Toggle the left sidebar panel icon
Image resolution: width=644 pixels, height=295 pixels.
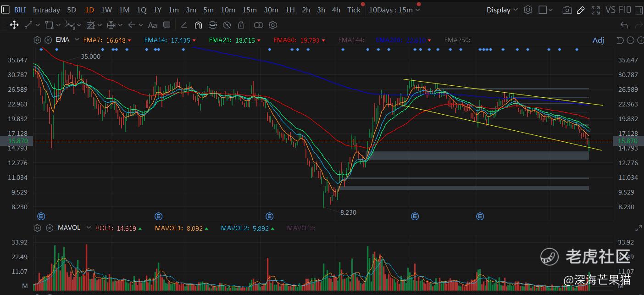(x=5, y=10)
